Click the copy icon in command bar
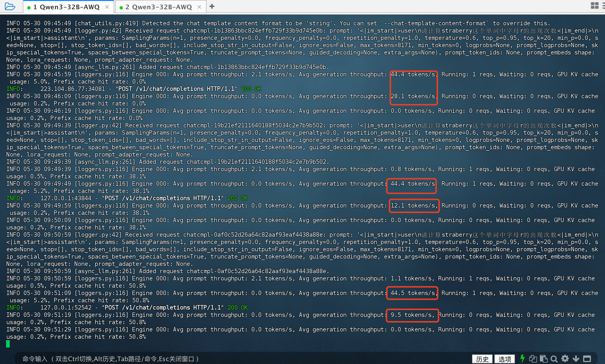Screen dimensions: 605x364 pos(533,359)
